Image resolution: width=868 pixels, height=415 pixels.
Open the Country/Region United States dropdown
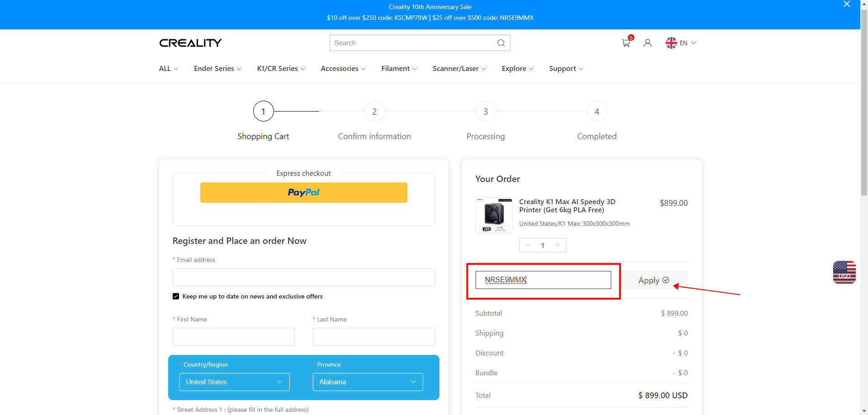[234, 382]
